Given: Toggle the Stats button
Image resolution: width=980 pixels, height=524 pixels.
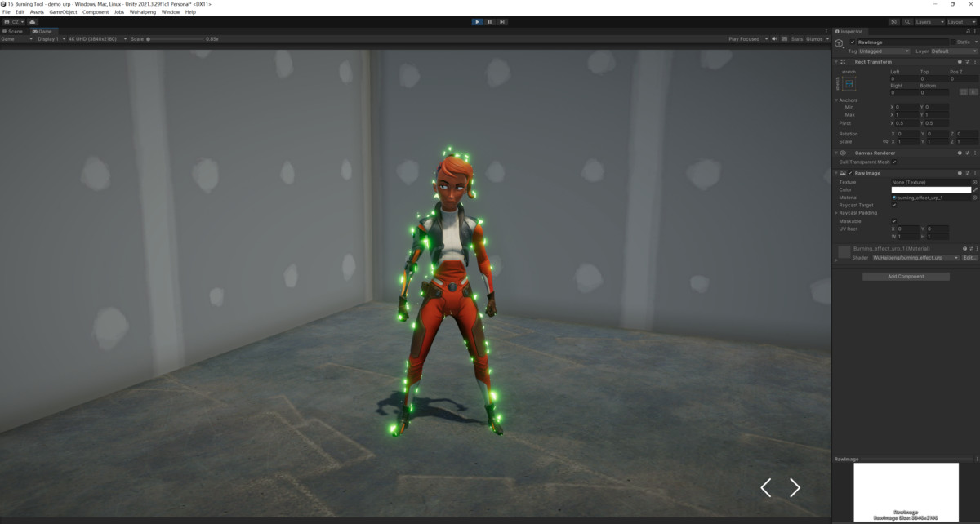Looking at the screenshot, I should pos(797,38).
